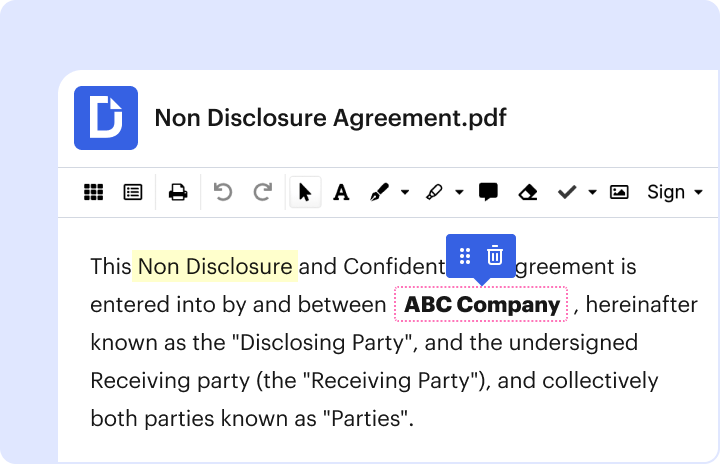
Task: Select the Eraser tool
Action: click(x=528, y=192)
